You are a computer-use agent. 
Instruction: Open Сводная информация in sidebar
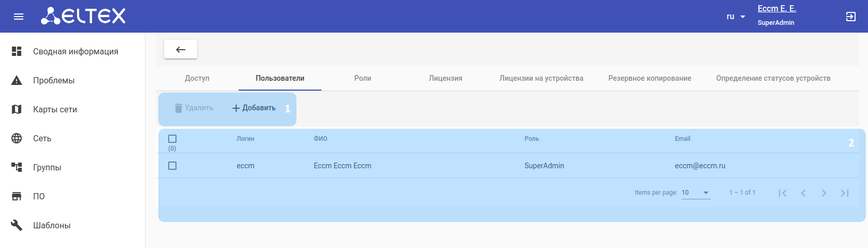click(x=76, y=51)
